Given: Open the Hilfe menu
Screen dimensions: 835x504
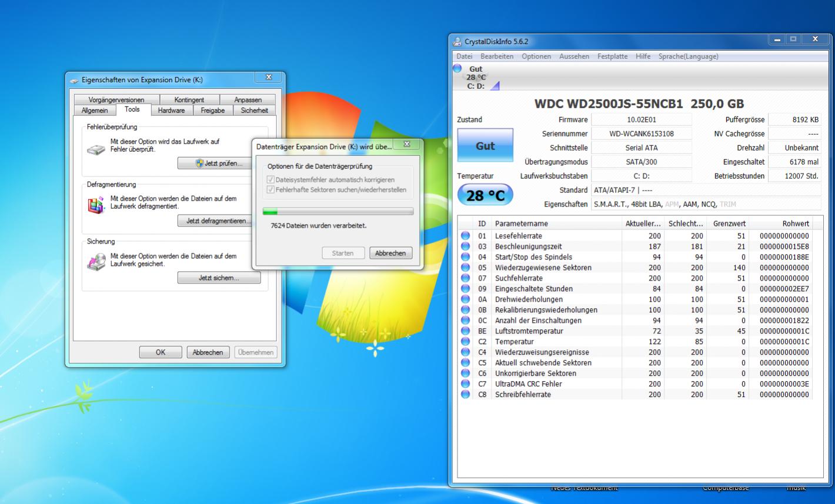Looking at the screenshot, I should (x=643, y=56).
